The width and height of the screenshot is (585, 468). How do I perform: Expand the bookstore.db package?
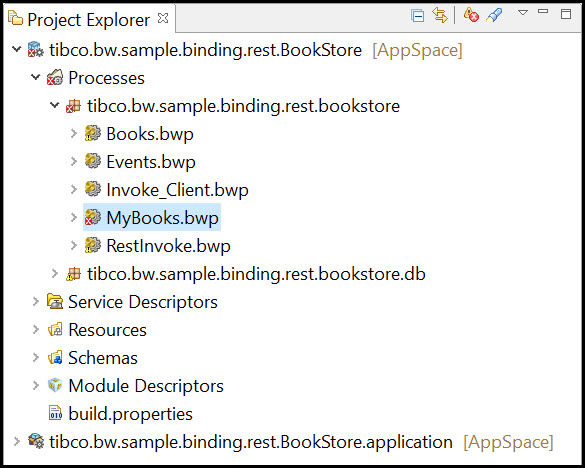click(55, 273)
